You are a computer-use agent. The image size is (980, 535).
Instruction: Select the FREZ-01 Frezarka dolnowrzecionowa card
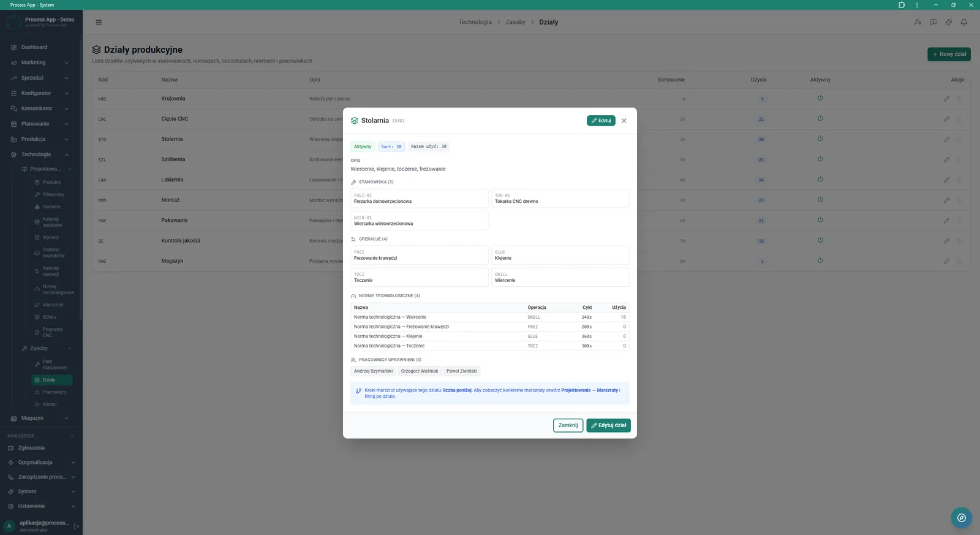click(420, 199)
